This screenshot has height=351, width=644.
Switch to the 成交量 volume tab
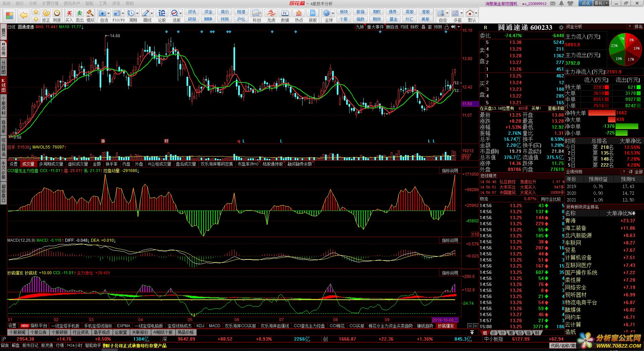28,164
